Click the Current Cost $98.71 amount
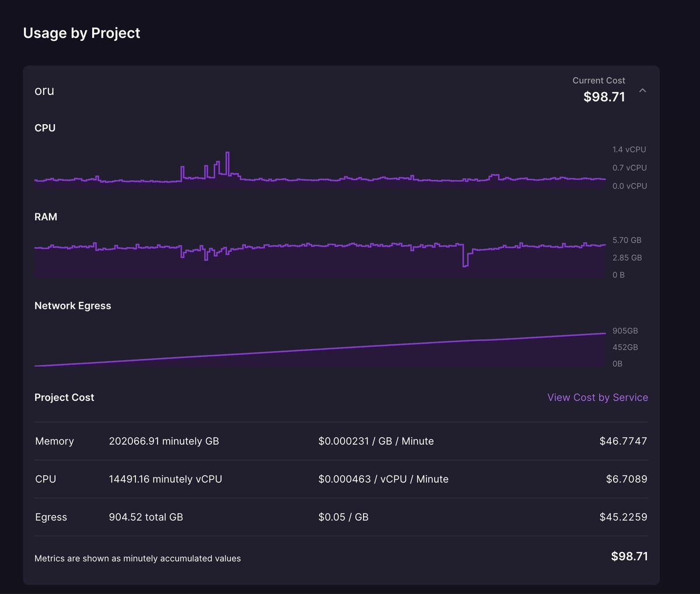700x594 pixels. (x=604, y=97)
